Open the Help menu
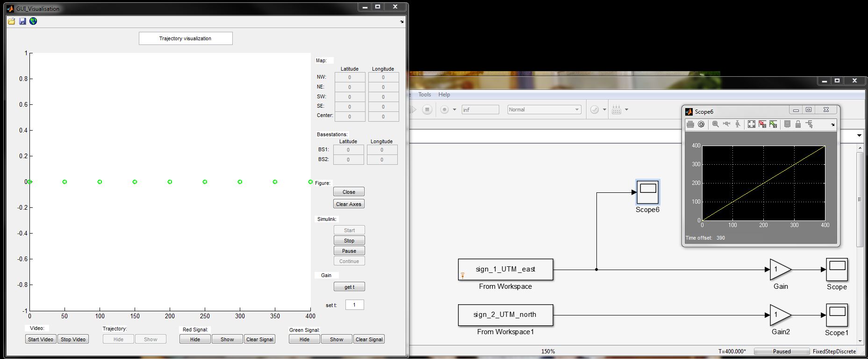Image resolution: width=868 pixels, height=359 pixels. click(444, 95)
